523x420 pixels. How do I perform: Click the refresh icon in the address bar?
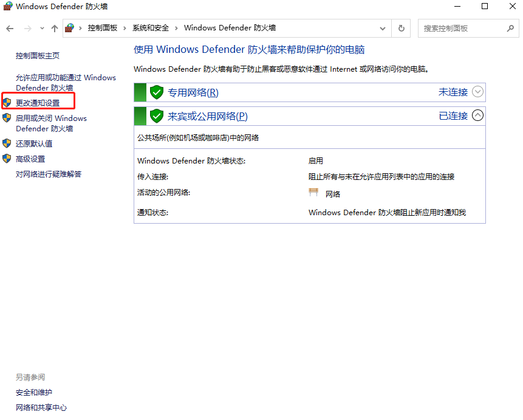(400, 28)
